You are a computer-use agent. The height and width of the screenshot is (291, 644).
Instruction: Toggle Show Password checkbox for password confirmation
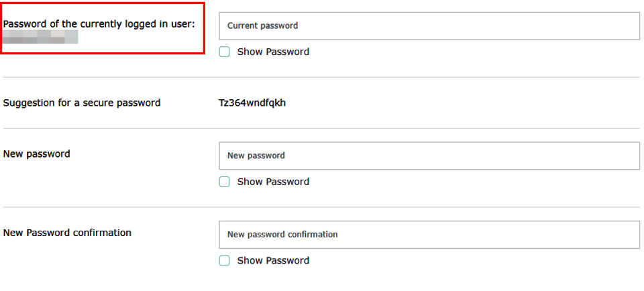[x=225, y=261]
